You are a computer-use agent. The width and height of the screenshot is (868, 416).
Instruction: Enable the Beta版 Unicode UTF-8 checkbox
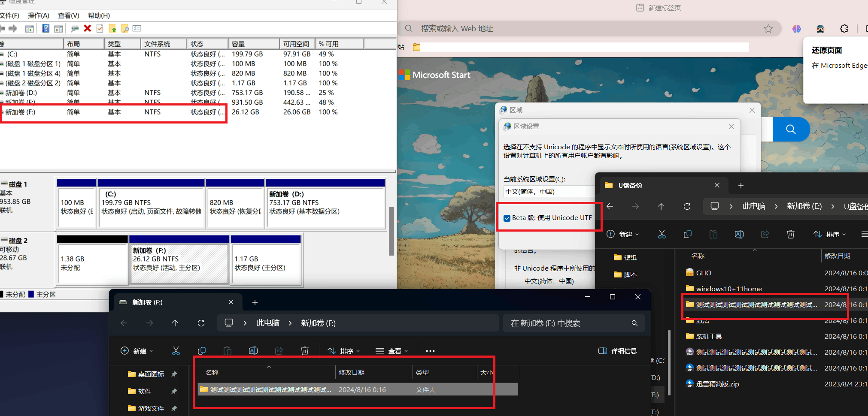pos(507,218)
